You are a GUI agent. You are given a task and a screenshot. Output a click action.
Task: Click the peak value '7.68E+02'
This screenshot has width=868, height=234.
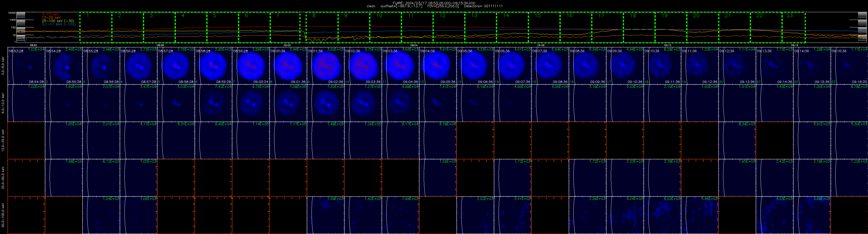point(73,161)
